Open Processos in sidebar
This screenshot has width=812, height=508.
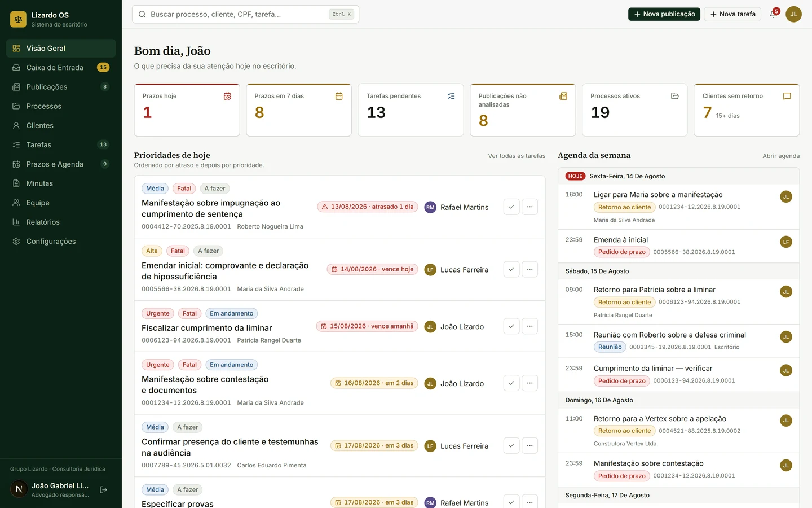tap(61, 106)
